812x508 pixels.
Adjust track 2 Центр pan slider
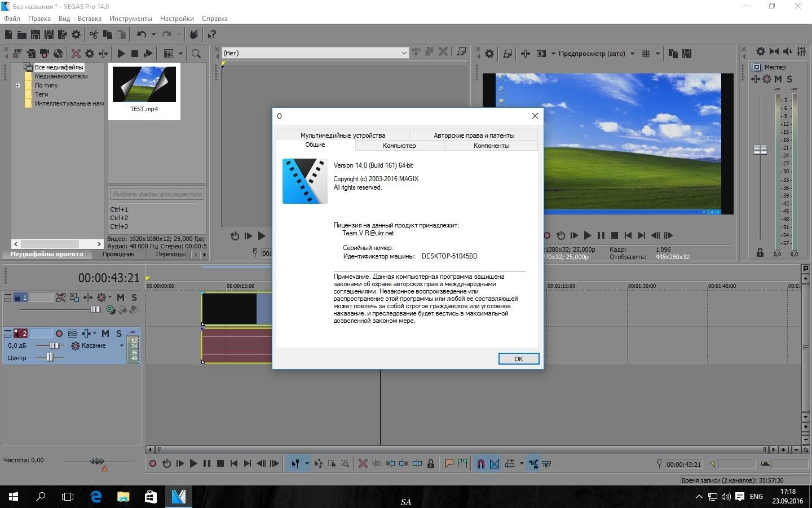tap(50, 357)
